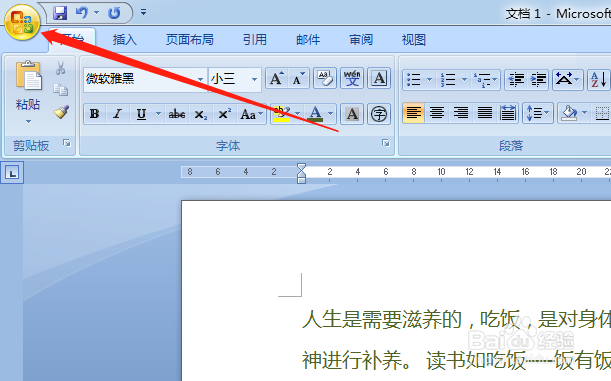The height and width of the screenshot is (381, 611).
Task: Apply paragraph shading paint bucket
Action: [x=569, y=113]
